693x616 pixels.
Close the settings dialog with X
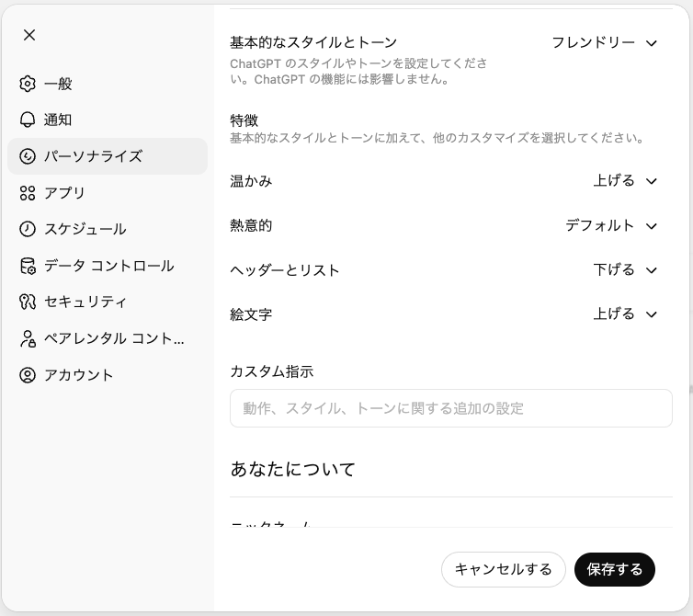pyautogui.click(x=29, y=35)
